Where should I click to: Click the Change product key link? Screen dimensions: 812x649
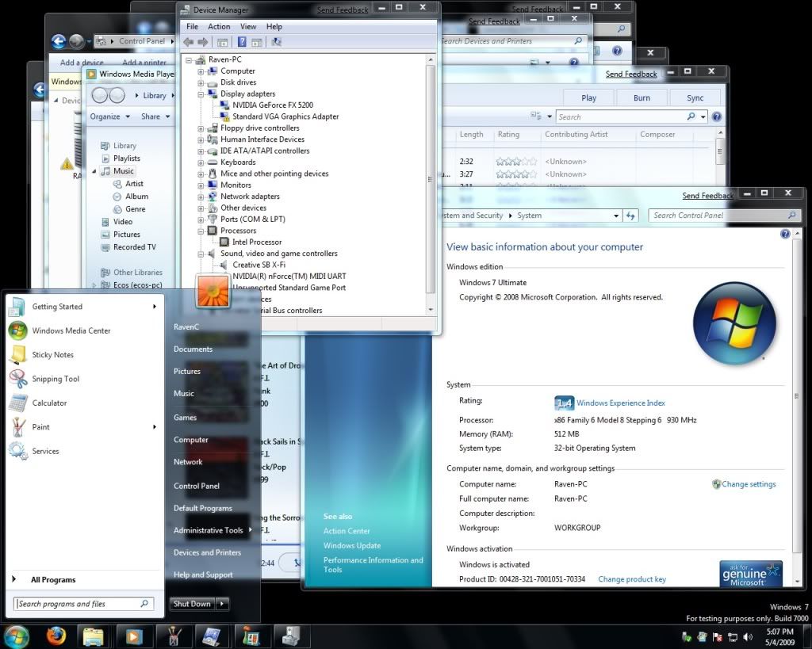(631, 579)
